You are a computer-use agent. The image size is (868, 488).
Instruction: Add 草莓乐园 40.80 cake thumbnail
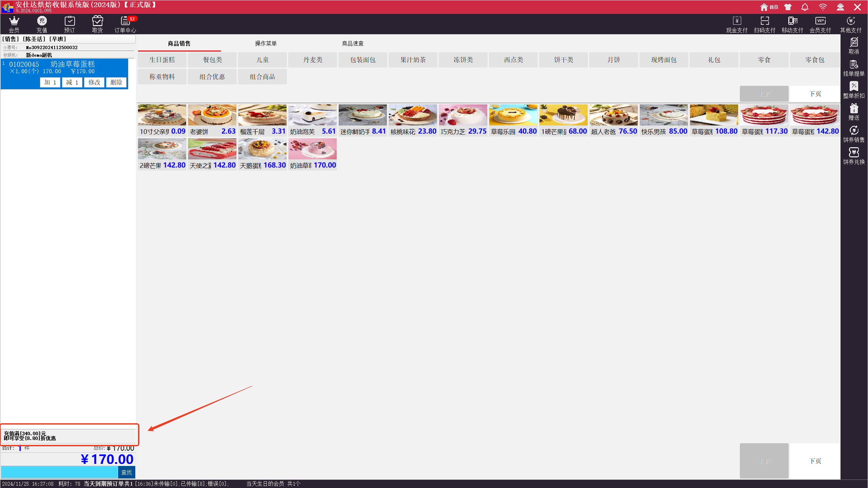coord(513,115)
